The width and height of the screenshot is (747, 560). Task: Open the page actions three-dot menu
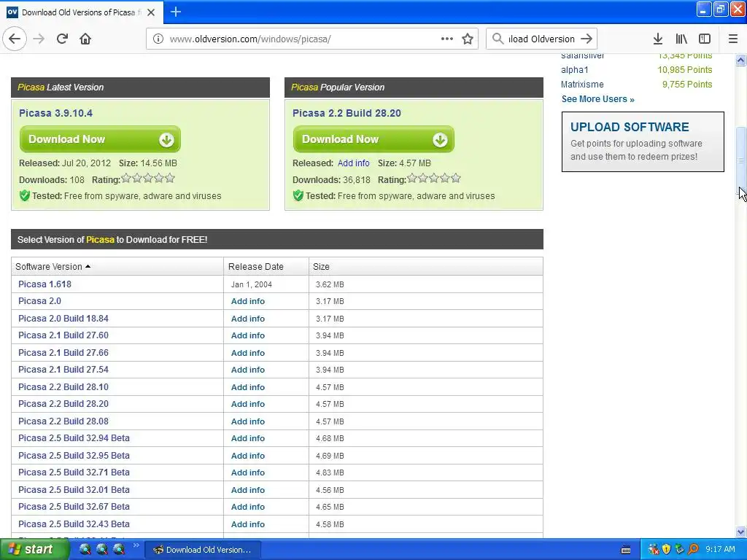447,39
